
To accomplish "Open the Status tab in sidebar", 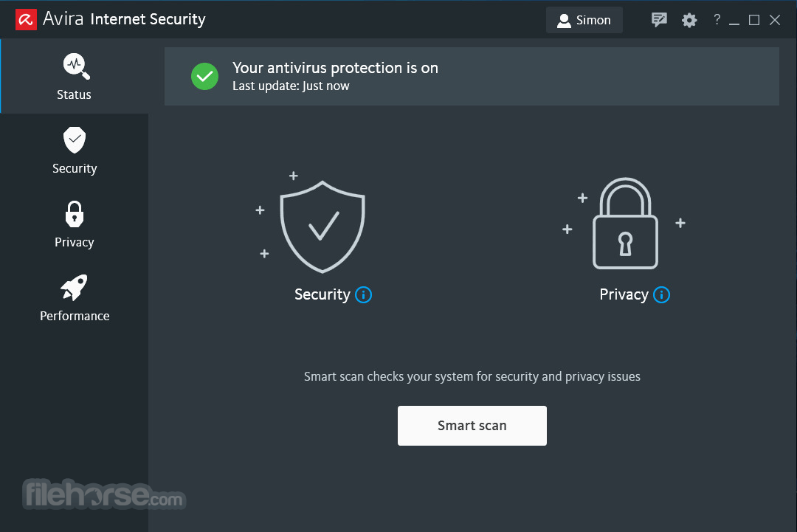I will pyautogui.click(x=75, y=76).
